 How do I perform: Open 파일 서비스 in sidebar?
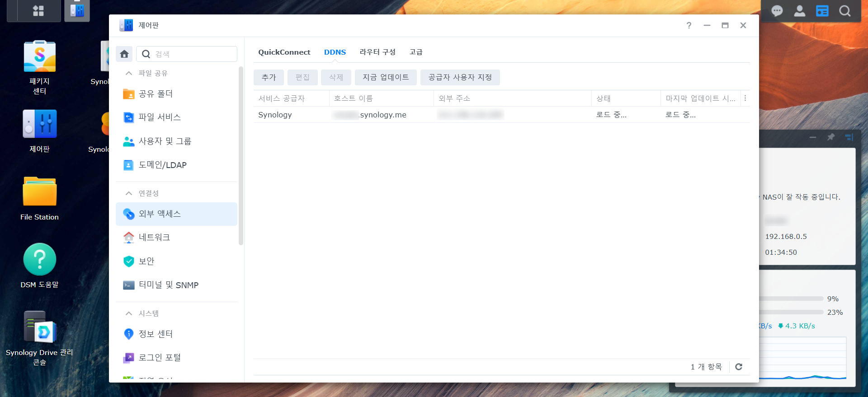[x=176, y=117]
